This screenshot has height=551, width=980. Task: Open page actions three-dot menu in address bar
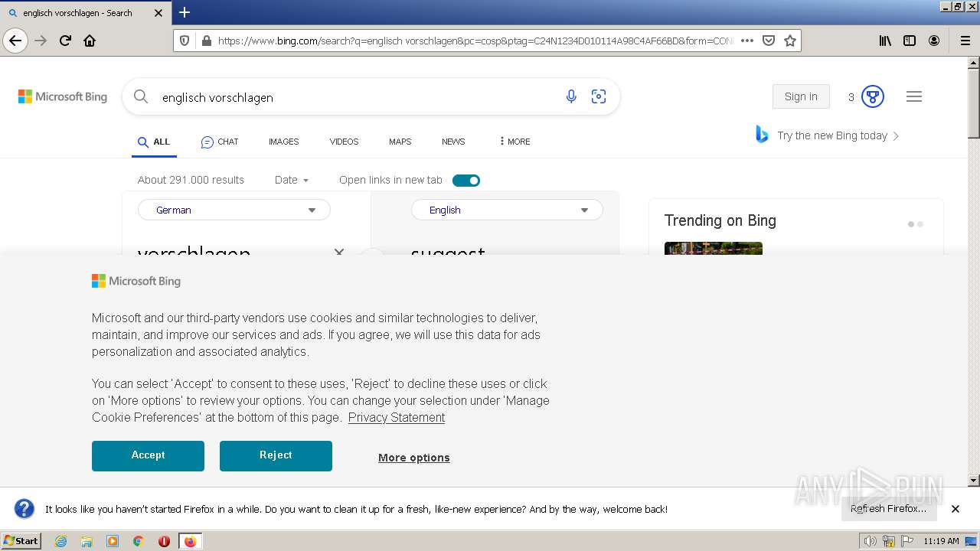tap(747, 41)
